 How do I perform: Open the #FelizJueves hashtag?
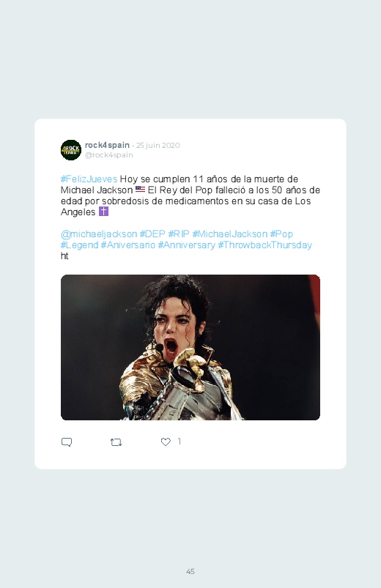tap(89, 179)
